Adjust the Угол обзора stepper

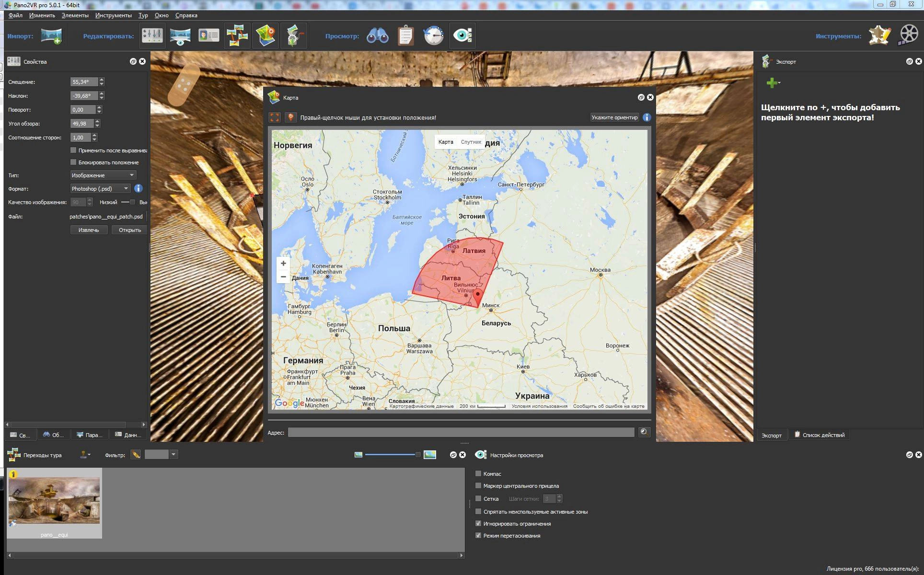[98, 124]
